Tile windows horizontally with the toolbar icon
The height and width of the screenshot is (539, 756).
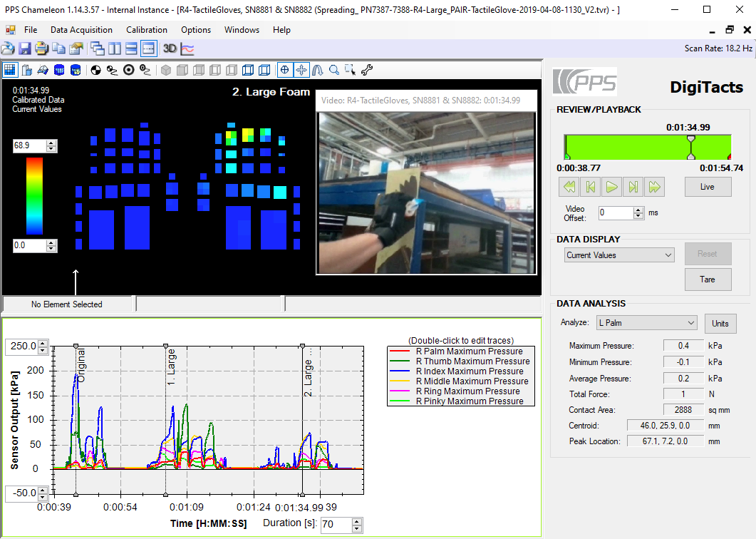[x=131, y=48]
